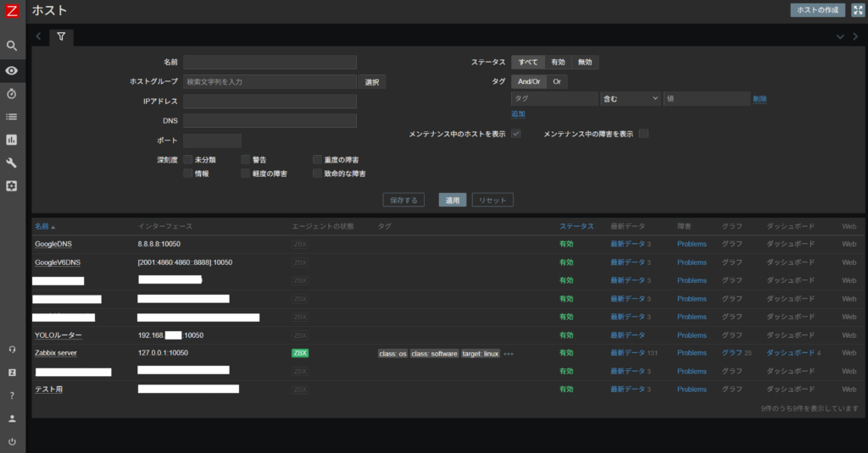Open the Administration gear icon menu
The image size is (868, 453).
pyautogui.click(x=12, y=185)
